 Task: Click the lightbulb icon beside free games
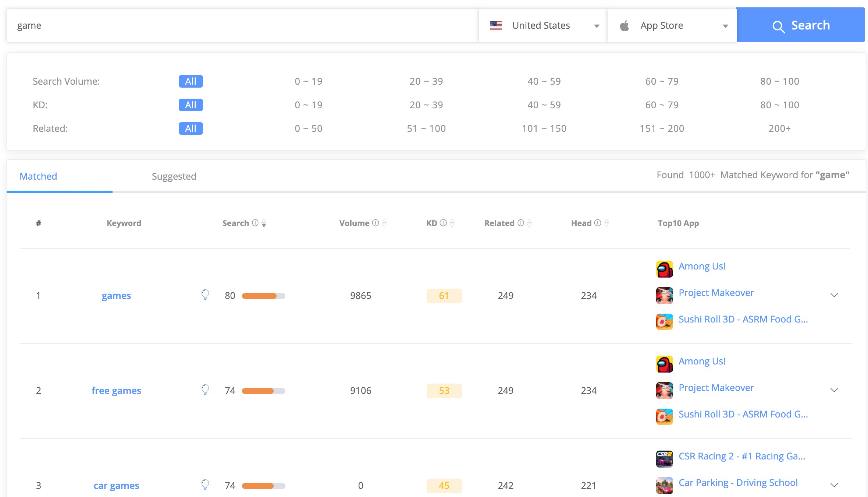pos(205,390)
